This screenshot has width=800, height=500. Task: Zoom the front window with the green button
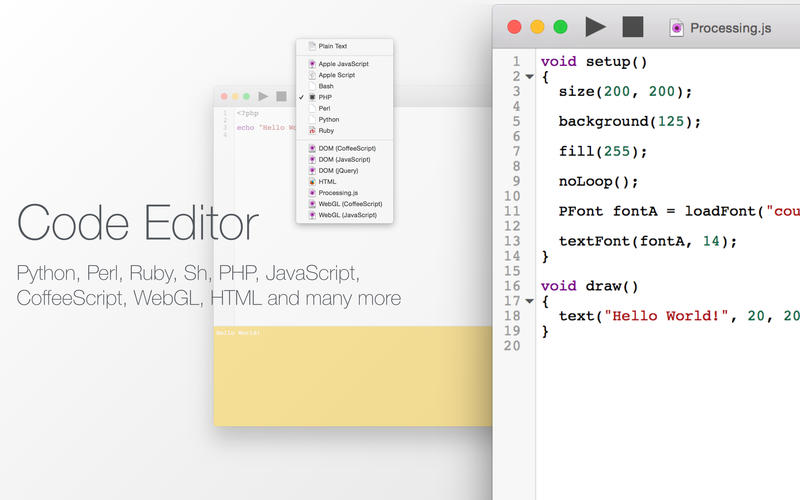click(x=560, y=27)
